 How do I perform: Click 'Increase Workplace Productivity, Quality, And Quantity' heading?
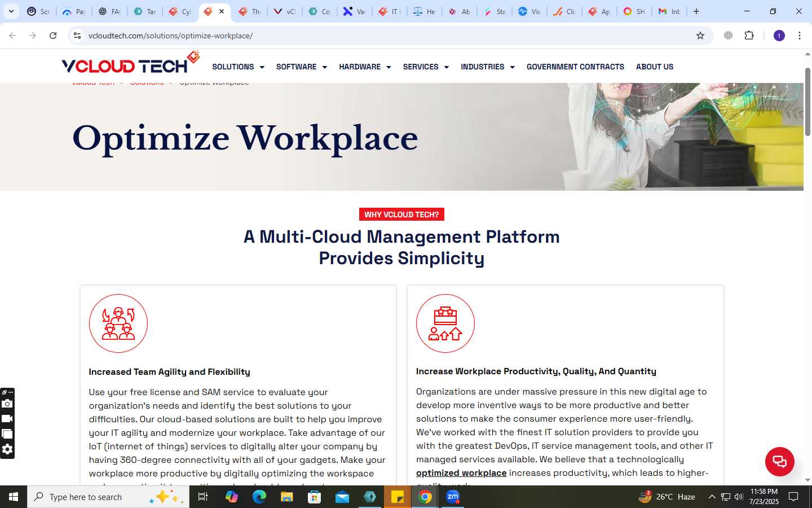(x=536, y=371)
